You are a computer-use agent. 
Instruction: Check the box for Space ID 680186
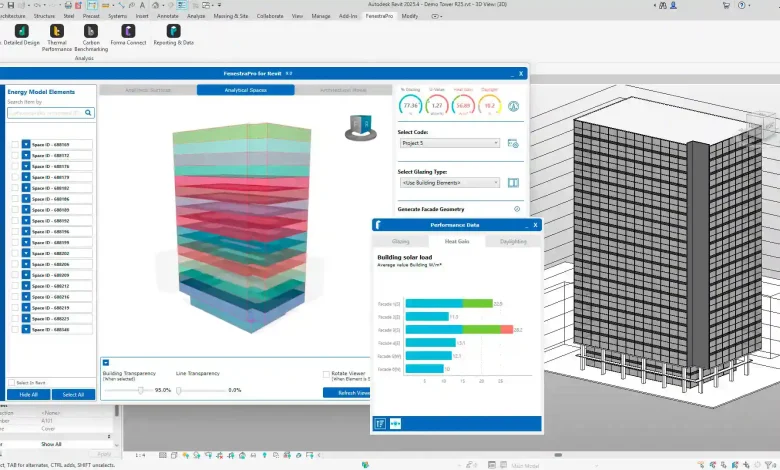click(15, 199)
